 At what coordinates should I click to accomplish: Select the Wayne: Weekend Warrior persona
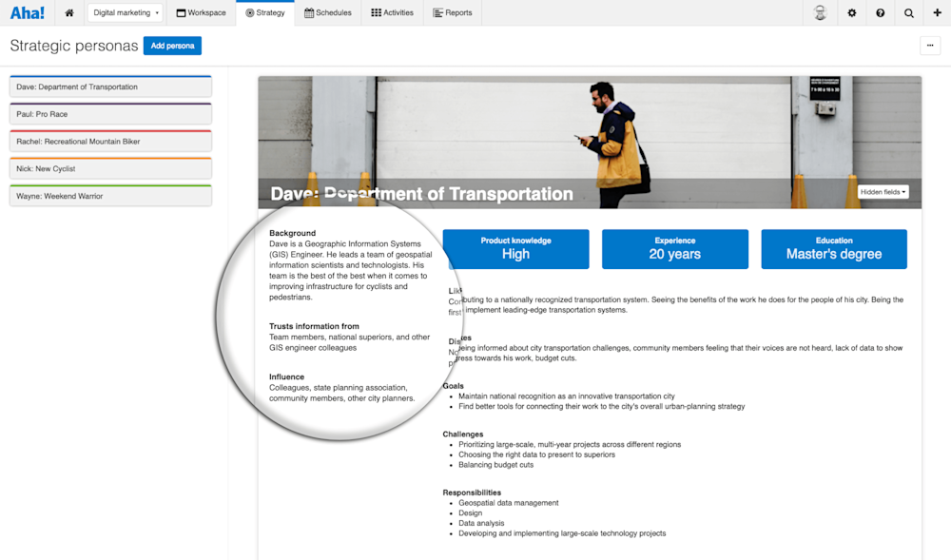110,195
